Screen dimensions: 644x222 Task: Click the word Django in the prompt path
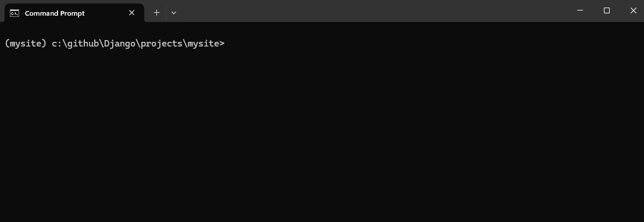pos(120,44)
